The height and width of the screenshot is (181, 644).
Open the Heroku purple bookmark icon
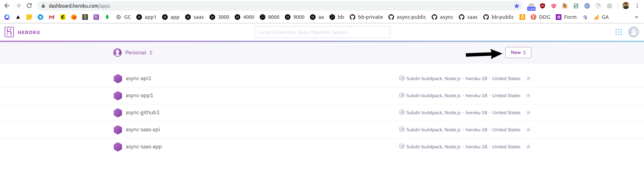point(96,17)
